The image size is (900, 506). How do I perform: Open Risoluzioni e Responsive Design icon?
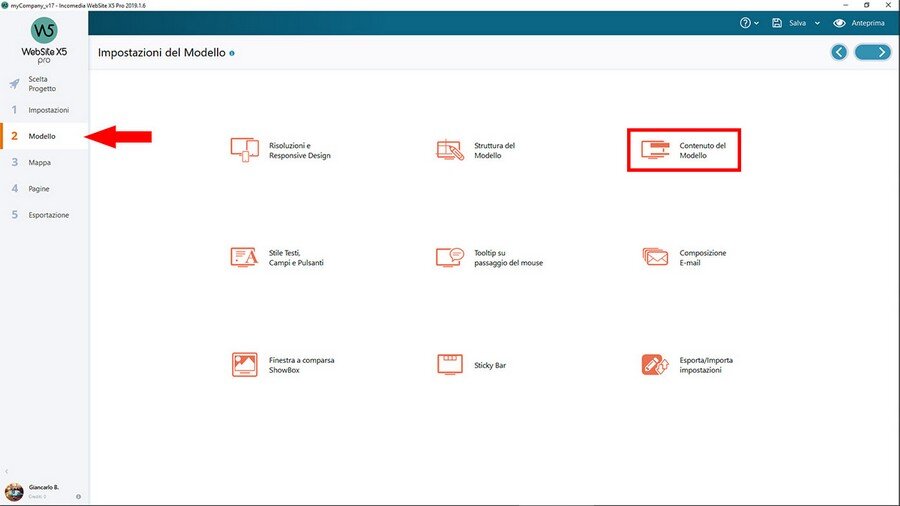click(245, 150)
